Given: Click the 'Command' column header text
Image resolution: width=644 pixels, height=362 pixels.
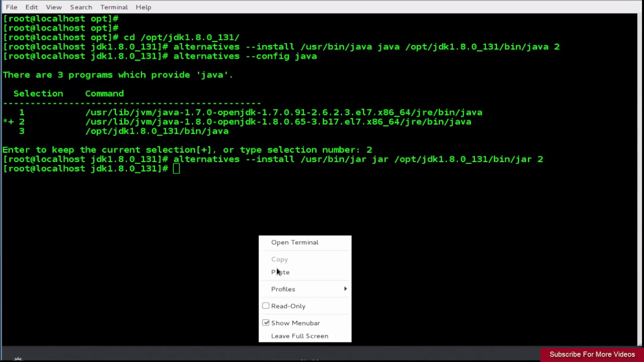Looking at the screenshot, I should 104,94.
